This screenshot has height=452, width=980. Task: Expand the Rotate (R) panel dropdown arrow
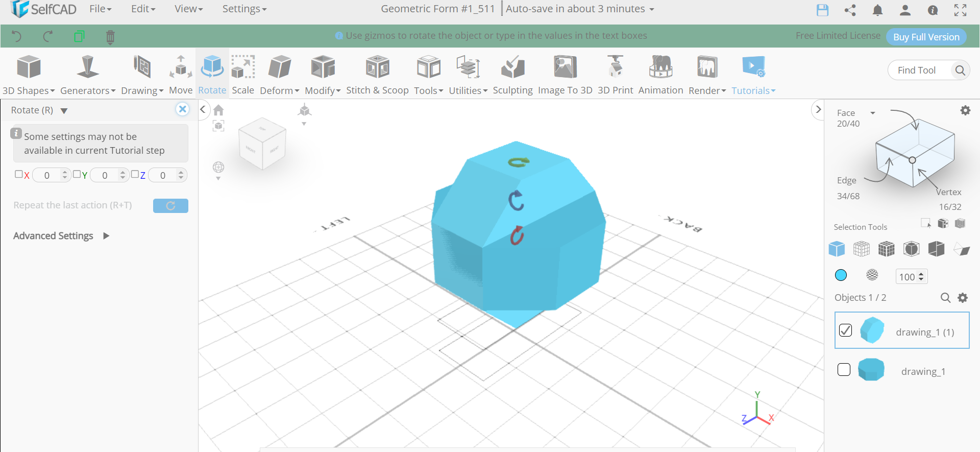coord(64,111)
